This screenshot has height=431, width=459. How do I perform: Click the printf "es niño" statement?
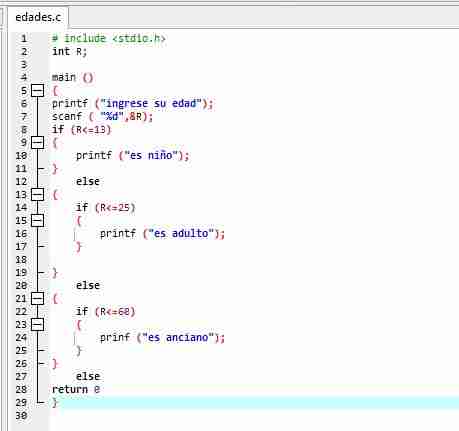tap(133, 155)
